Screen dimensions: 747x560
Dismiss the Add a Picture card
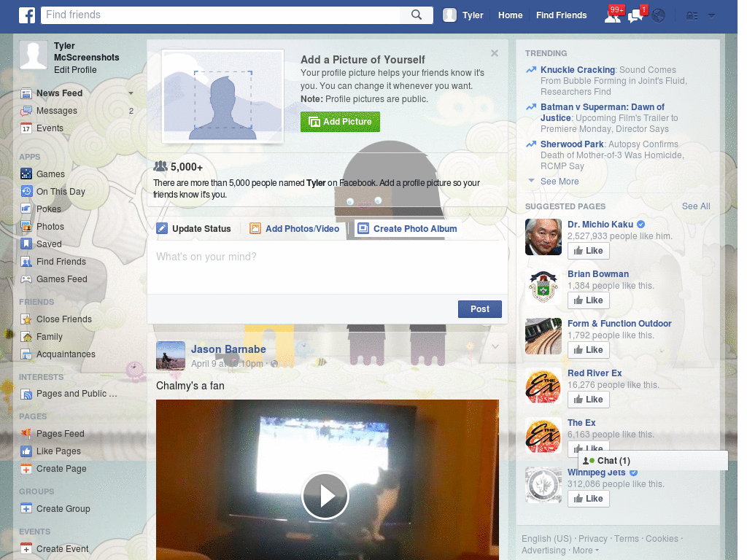495,53
